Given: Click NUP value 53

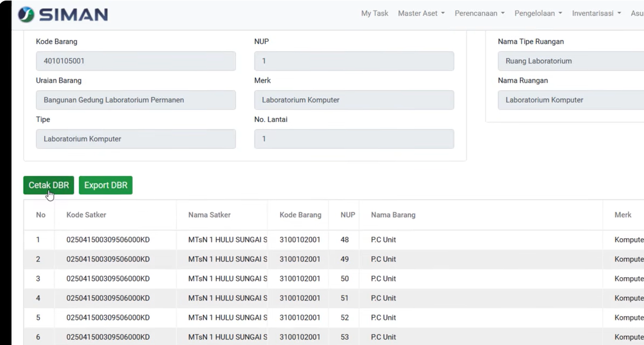Looking at the screenshot, I should pyautogui.click(x=345, y=337).
